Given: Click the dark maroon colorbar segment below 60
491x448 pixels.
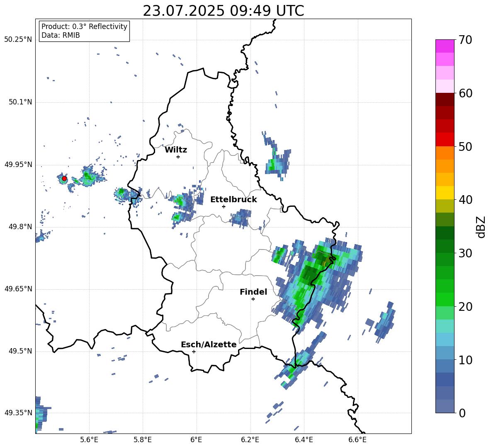Looking at the screenshot, I should click(445, 99).
